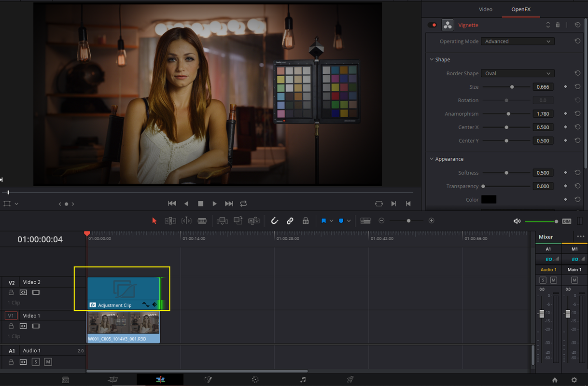Lock the Video 2 track
This screenshot has height=386, width=588.
tap(11, 292)
